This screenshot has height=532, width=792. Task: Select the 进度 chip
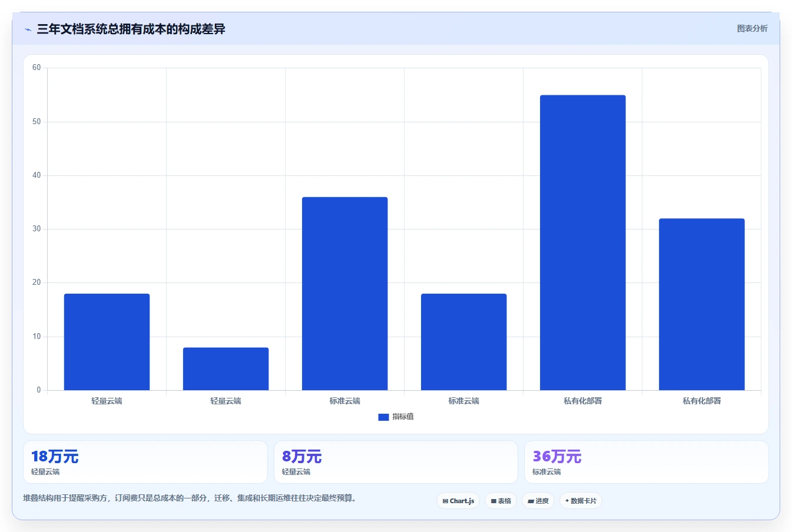538,501
